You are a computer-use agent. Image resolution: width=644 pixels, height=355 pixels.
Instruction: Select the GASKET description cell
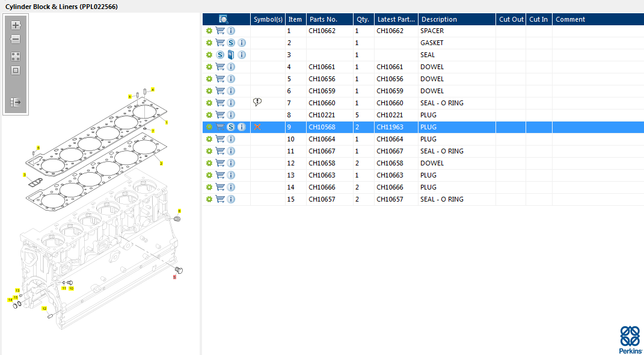[x=432, y=43]
